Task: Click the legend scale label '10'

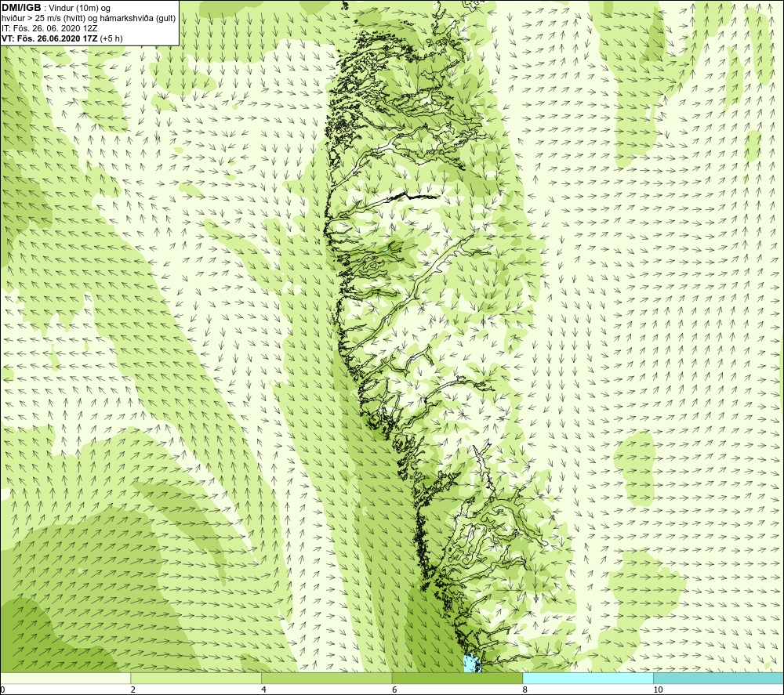Action: pos(658,690)
